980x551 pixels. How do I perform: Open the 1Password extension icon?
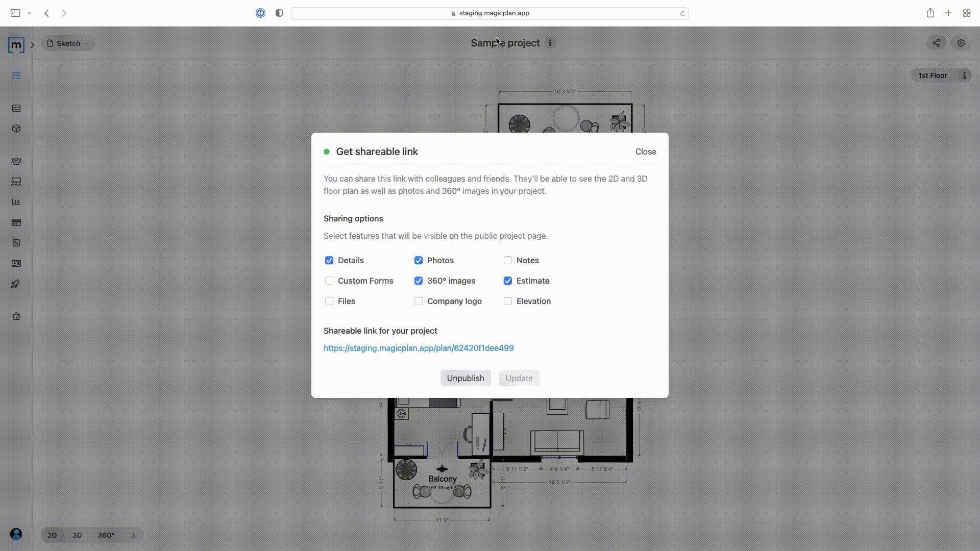coord(260,13)
